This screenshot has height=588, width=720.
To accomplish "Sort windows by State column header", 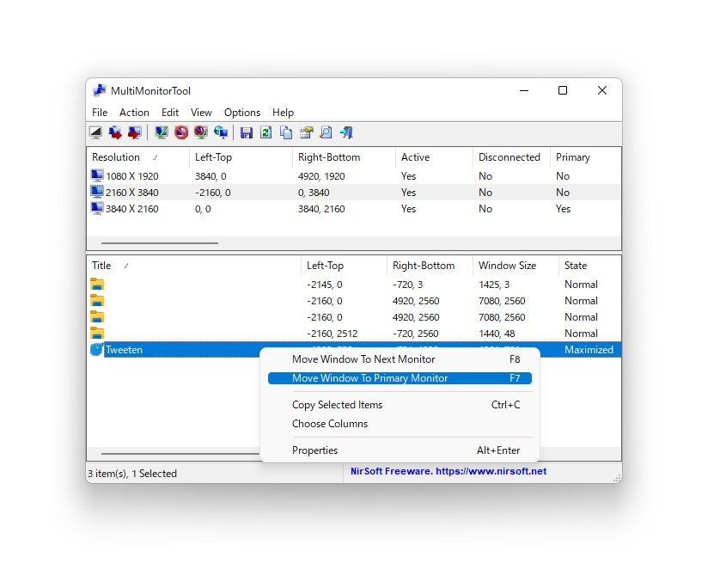I will (589, 266).
